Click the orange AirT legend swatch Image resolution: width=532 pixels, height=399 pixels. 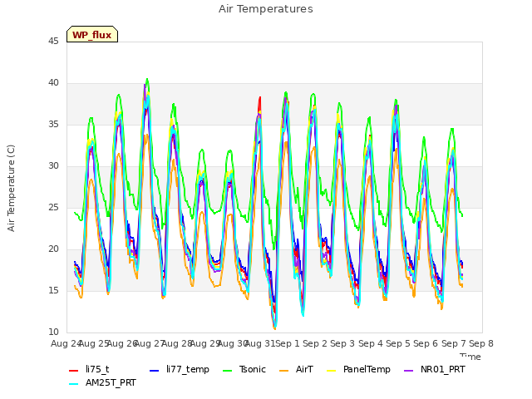coord(283,370)
